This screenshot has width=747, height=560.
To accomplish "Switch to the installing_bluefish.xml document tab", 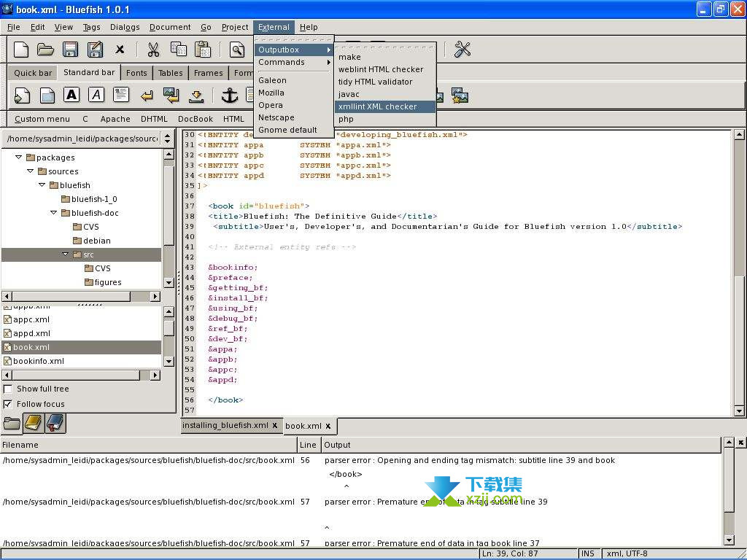I will click(225, 426).
